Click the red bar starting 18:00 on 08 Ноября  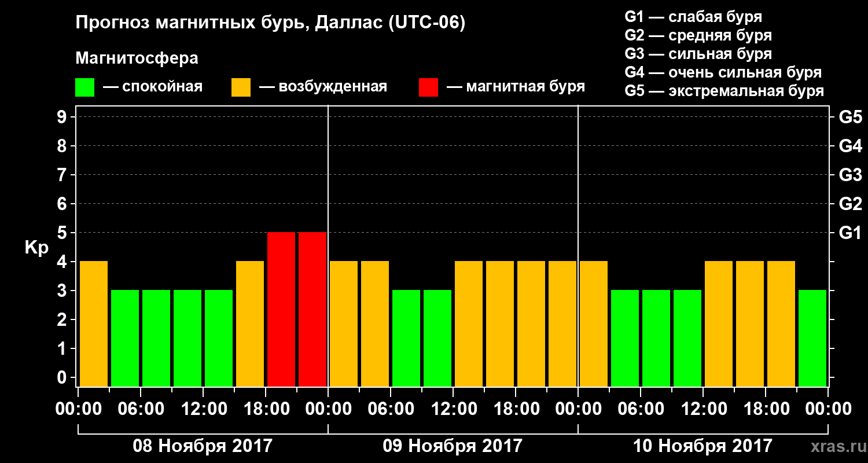[x=281, y=309]
